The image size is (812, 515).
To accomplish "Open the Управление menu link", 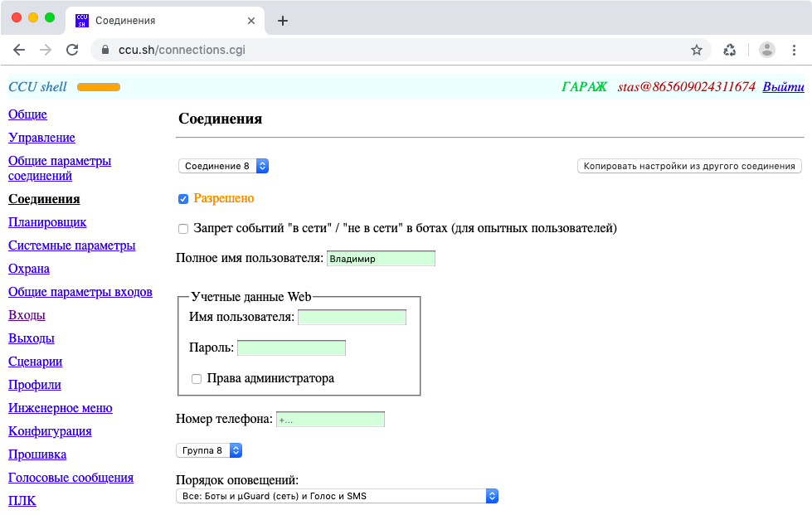I will [x=41, y=138].
